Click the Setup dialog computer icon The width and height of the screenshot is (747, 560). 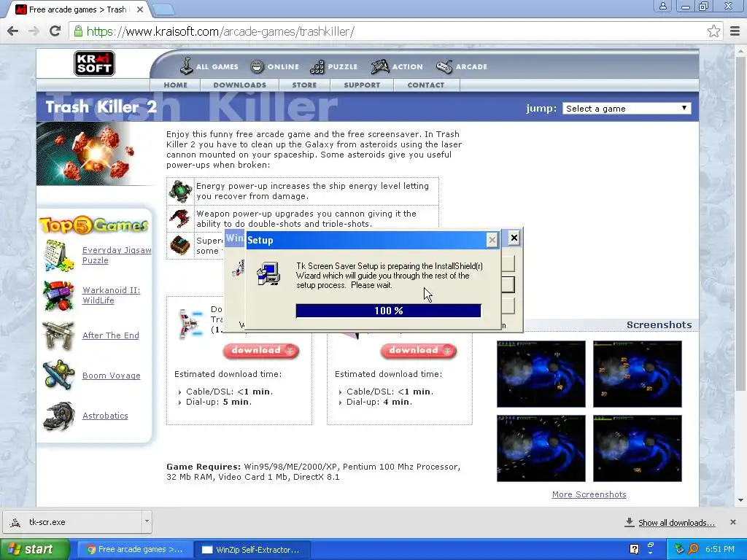pos(268,274)
